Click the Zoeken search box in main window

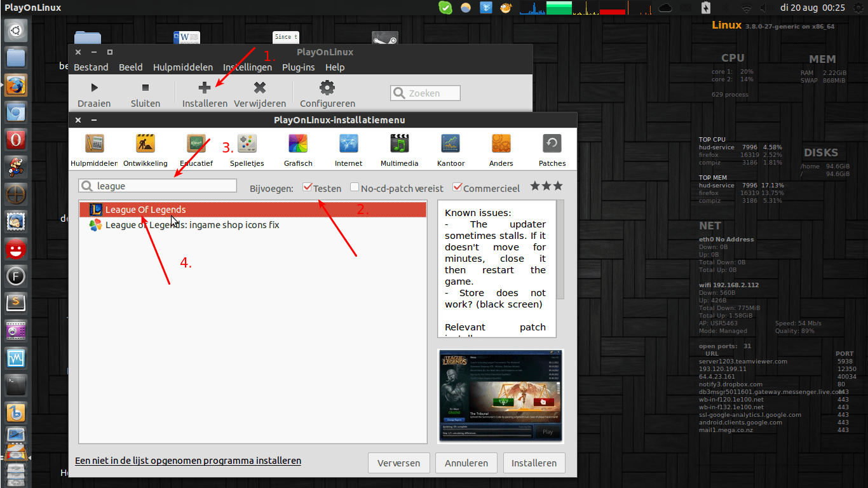tap(425, 93)
